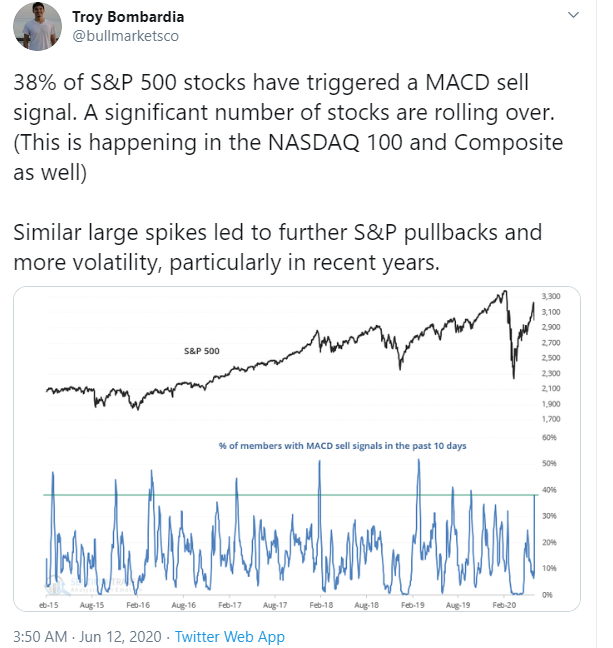Select the Feb-20 marker on the x-axis
Image resolution: width=613 pixels, height=648 pixels.
(x=504, y=605)
